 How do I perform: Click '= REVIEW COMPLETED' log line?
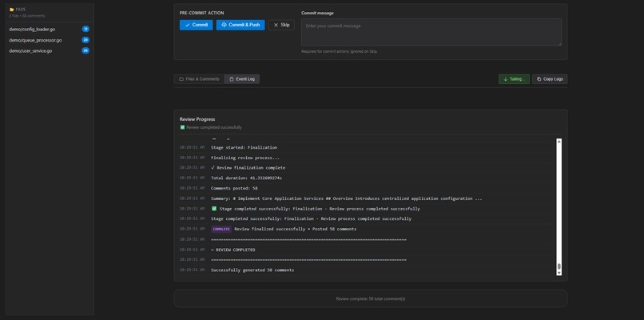pos(233,250)
